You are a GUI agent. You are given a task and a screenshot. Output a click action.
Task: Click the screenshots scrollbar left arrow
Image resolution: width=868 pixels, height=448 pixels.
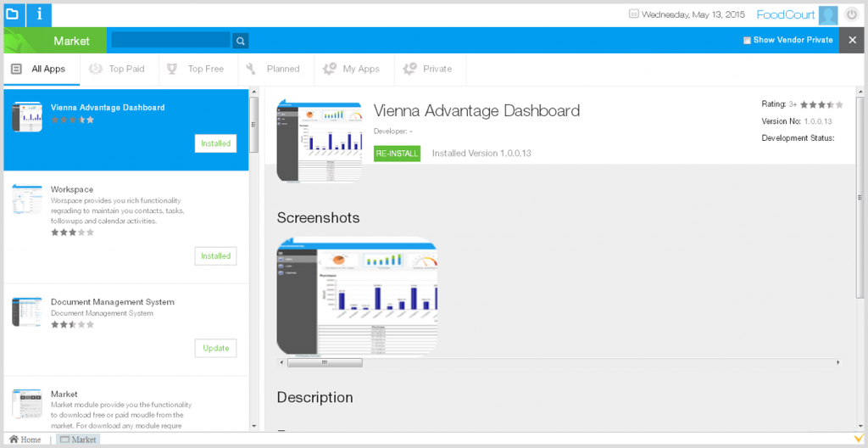(281, 362)
